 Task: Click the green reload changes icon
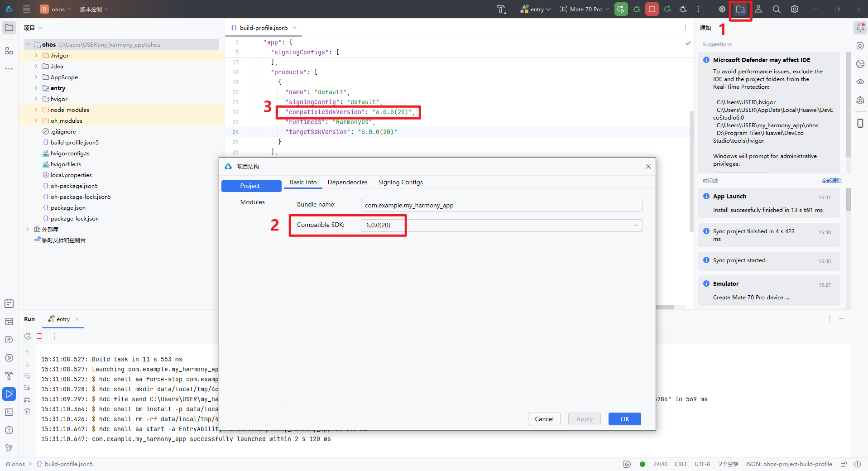point(667,9)
